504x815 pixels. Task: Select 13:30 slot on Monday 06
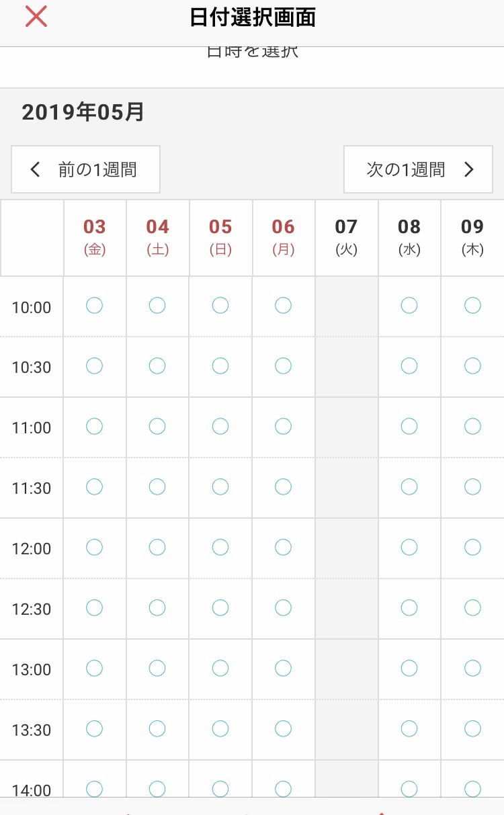point(284,729)
